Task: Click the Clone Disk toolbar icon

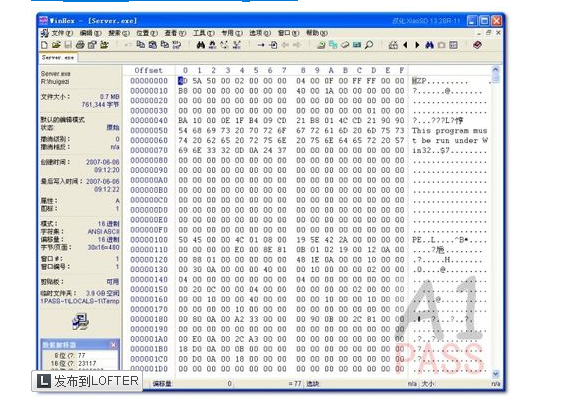Action: tap(333, 45)
